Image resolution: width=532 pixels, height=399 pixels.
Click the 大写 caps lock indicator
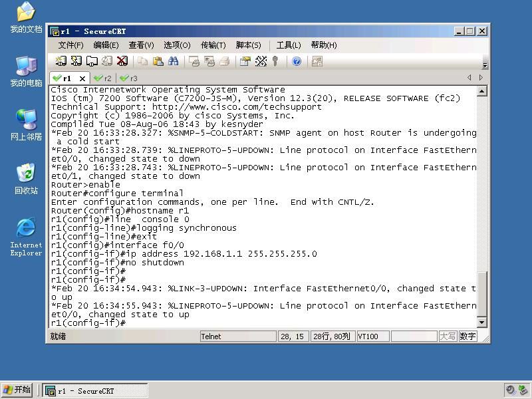pyautogui.click(x=448, y=336)
